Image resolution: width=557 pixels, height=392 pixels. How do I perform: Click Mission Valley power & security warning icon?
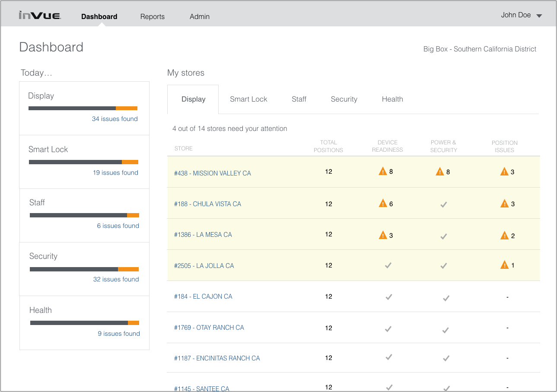(x=440, y=172)
